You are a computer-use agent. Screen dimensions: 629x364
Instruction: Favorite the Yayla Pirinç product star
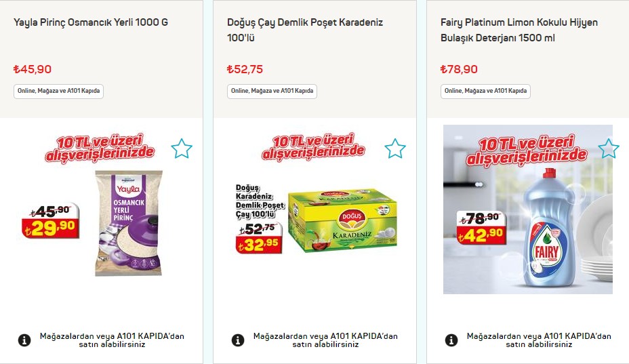click(x=182, y=148)
